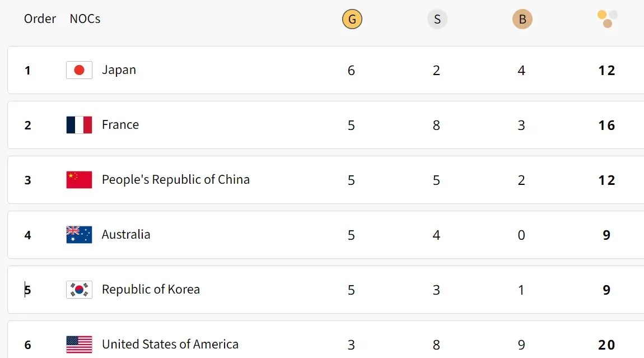Click the total medals icon
Viewport: 644px width, 358px height.
tap(608, 19)
